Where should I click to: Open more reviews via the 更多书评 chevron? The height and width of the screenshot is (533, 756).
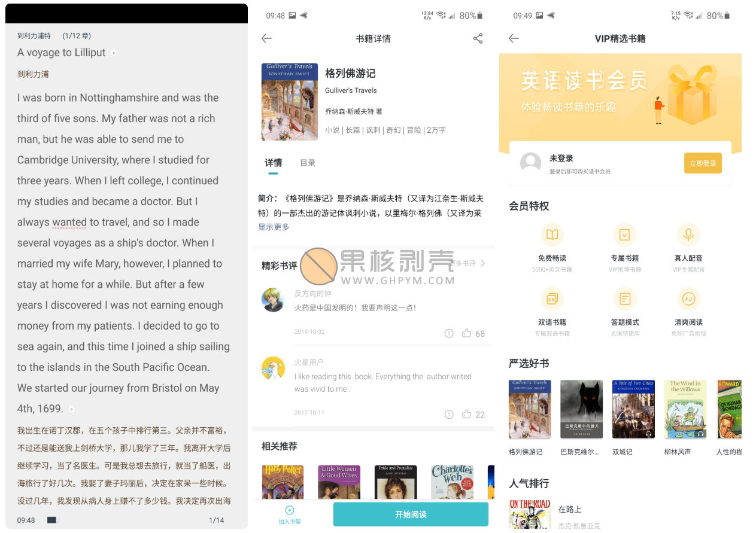coord(482,263)
